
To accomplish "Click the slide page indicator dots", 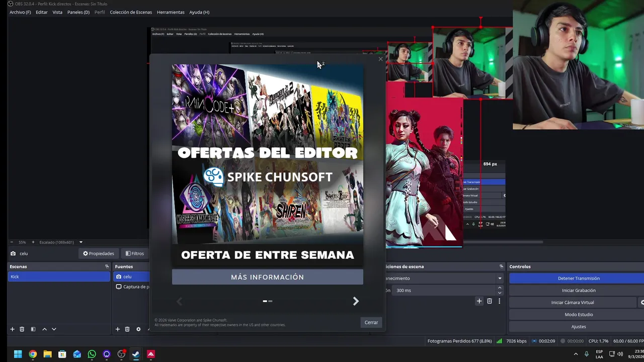I will pyautogui.click(x=268, y=301).
